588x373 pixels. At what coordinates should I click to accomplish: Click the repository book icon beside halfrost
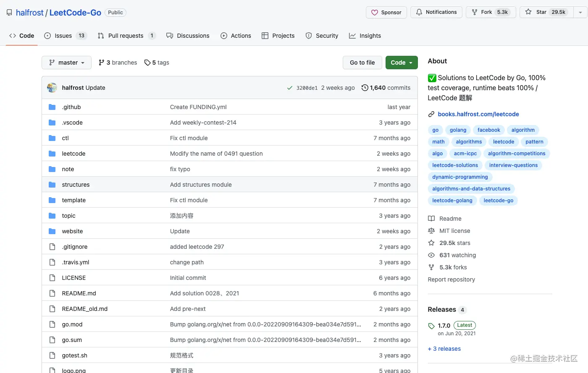tap(9, 13)
